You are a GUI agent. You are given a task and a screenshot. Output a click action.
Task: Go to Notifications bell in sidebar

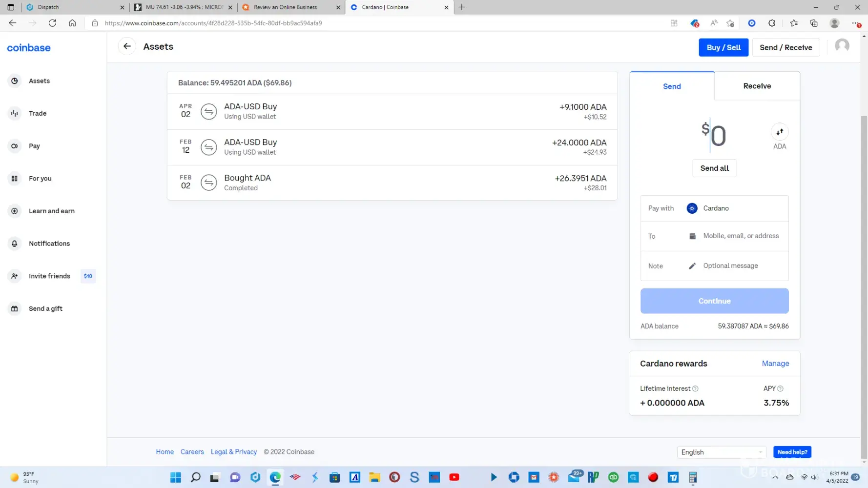point(49,244)
